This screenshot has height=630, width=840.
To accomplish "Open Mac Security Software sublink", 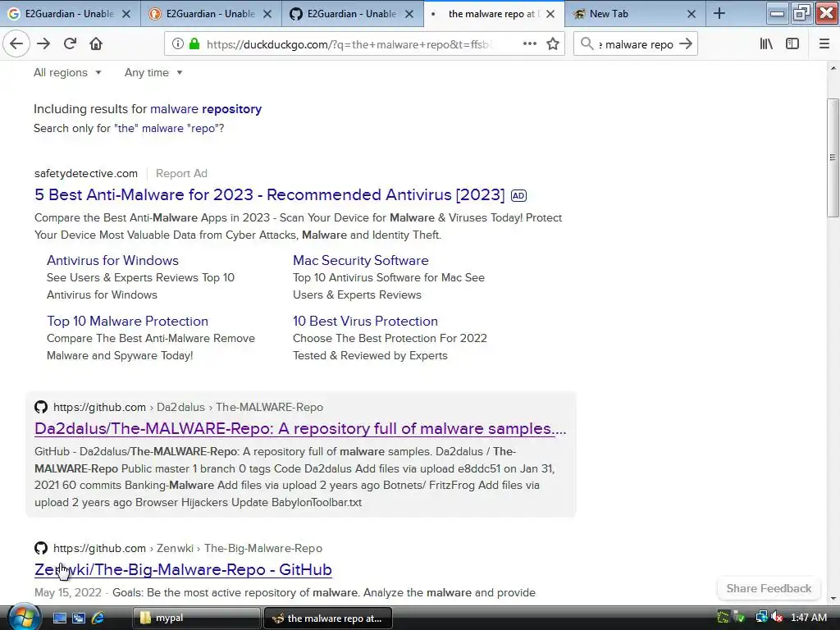I will click(361, 260).
